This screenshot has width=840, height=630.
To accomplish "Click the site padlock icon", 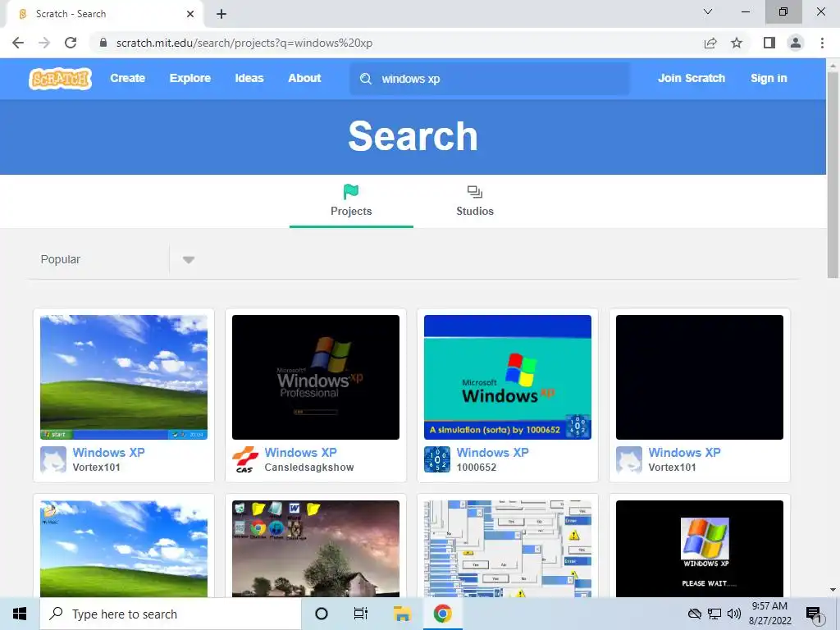I will coord(103,43).
